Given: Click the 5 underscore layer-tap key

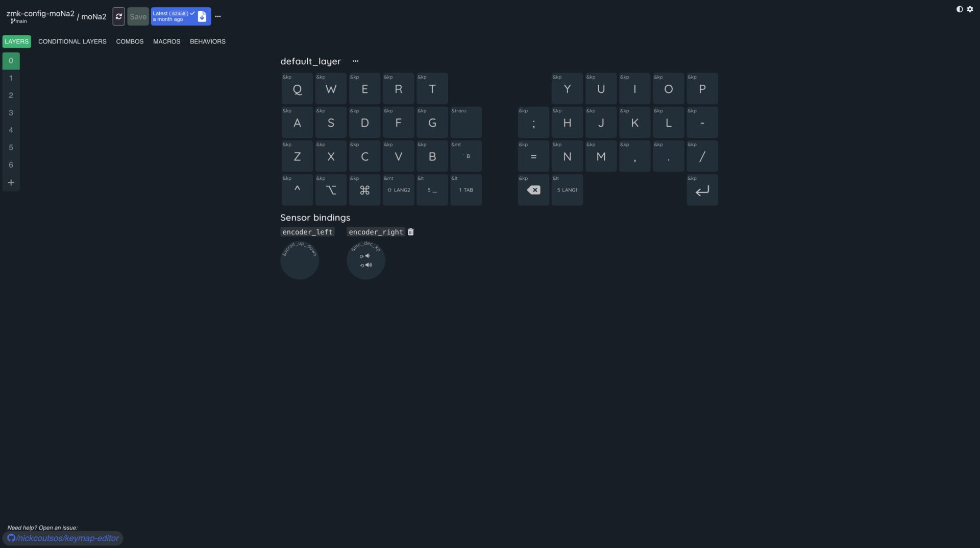Looking at the screenshot, I should [x=432, y=190].
